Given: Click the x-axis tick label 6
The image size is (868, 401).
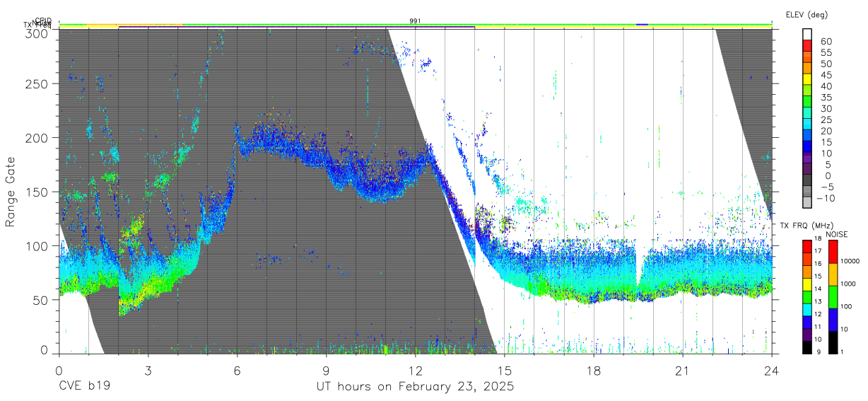Looking at the screenshot, I should click(x=237, y=370).
